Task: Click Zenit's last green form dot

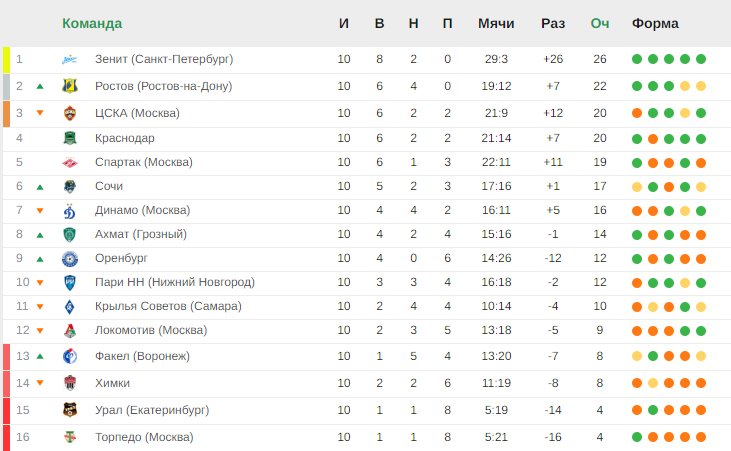Action: 701,59
